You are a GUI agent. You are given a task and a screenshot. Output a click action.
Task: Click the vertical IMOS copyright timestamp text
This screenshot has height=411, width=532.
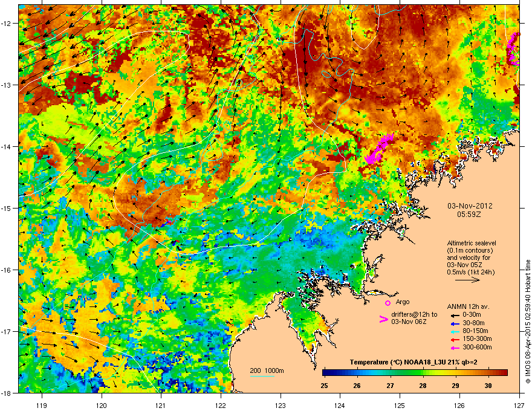(x=528, y=322)
